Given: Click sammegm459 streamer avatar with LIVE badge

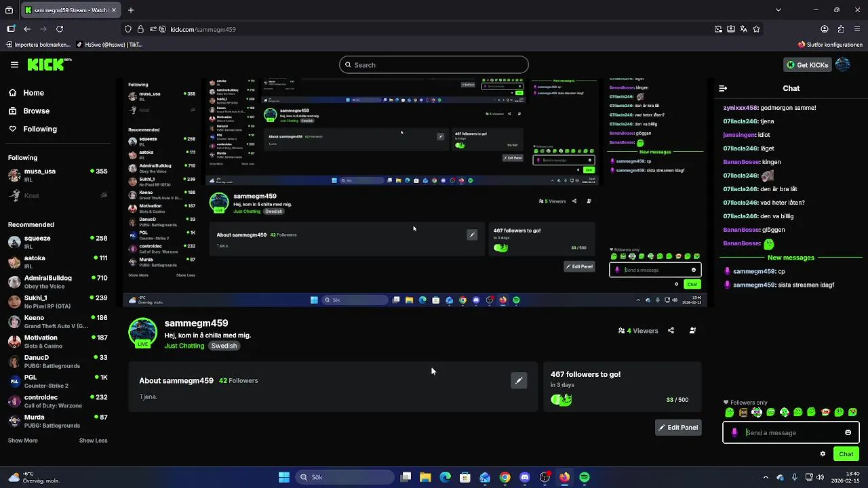Looking at the screenshot, I should click(142, 333).
